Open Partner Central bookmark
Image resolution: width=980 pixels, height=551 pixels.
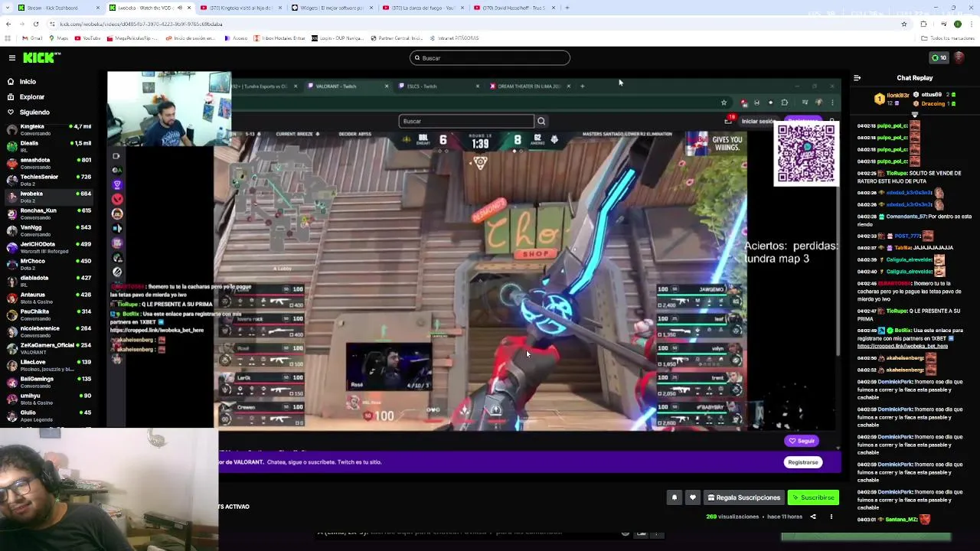point(397,38)
